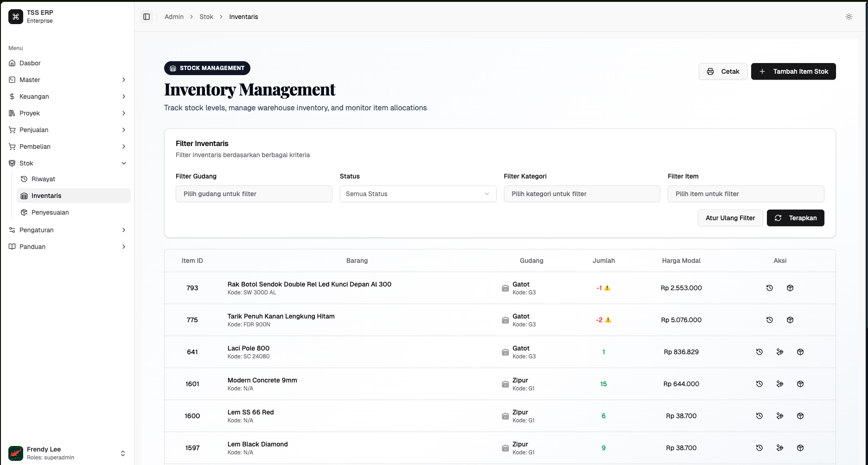The width and height of the screenshot is (868, 465).
Task: Click the Penyesuaian box icon in sidebar
Action: pyautogui.click(x=24, y=212)
